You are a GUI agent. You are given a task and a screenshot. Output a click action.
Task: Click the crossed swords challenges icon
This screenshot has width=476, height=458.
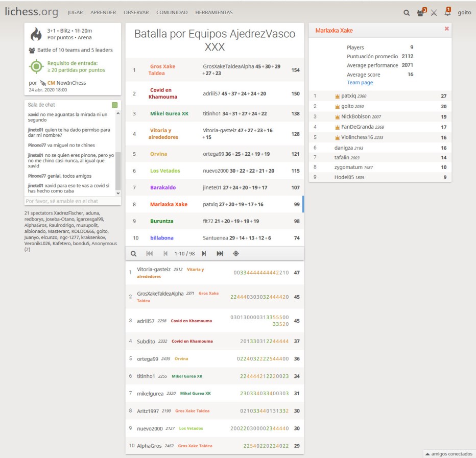[434, 13]
